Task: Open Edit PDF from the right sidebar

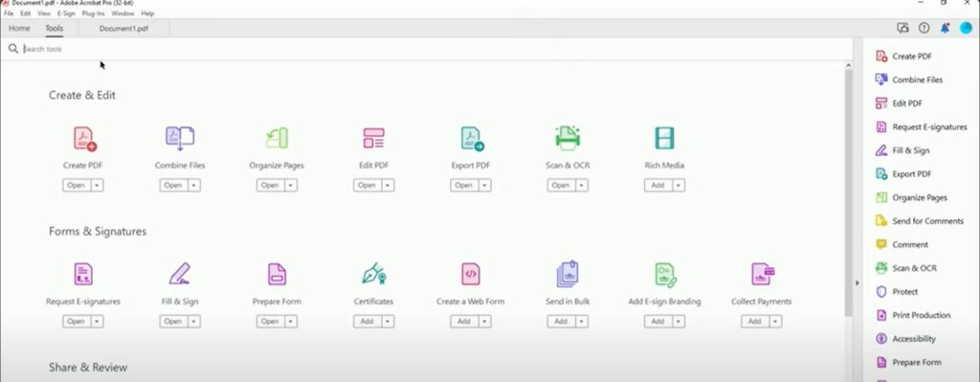Action: [x=899, y=103]
